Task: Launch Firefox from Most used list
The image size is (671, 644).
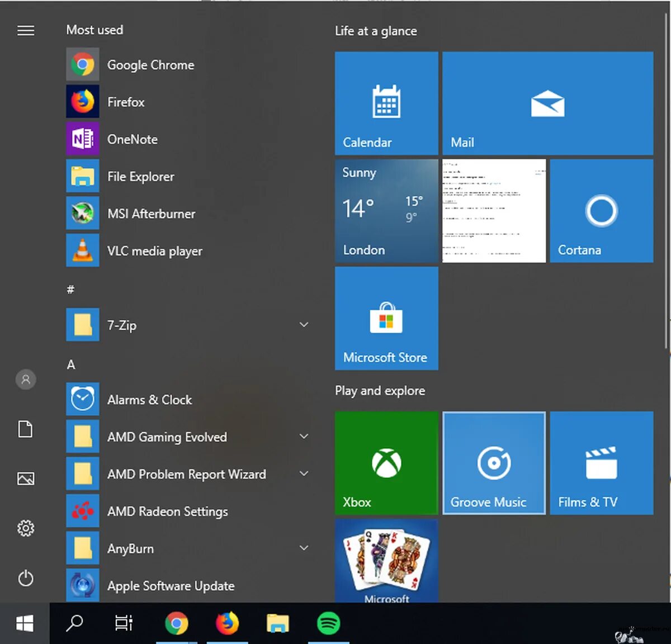Action: pyautogui.click(x=187, y=102)
